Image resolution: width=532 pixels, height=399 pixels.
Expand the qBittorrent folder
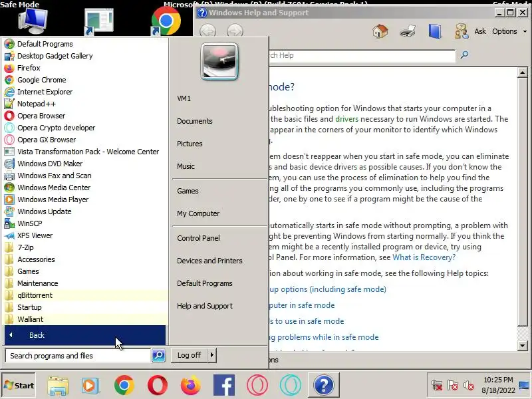[35, 295]
